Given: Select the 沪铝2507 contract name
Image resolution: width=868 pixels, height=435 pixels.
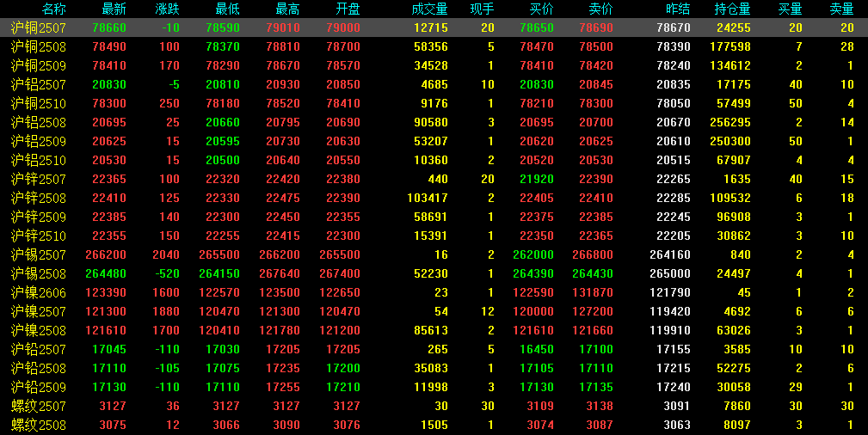Looking at the screenshot, I should (x=38, y=84).
